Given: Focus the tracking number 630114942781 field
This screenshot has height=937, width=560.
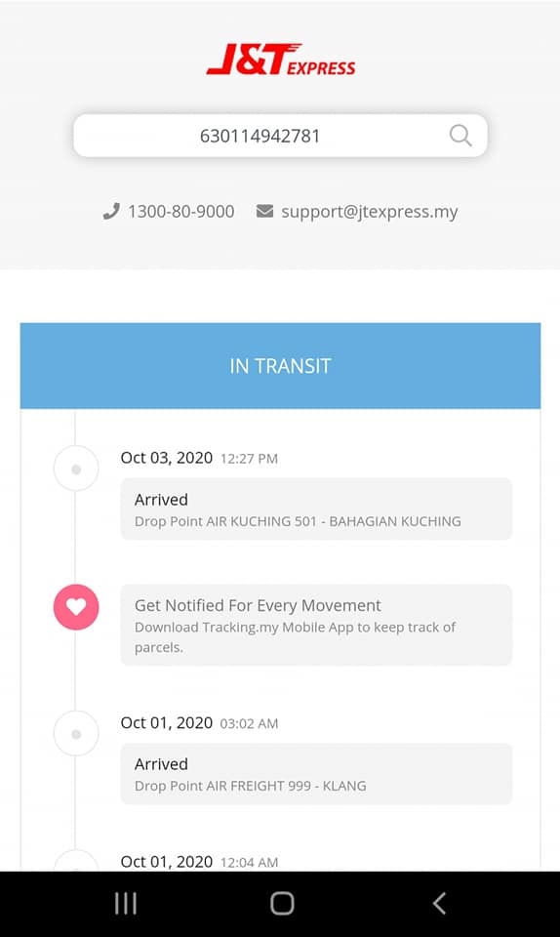Looking at the screenshot, I should [x=281, y=136].
